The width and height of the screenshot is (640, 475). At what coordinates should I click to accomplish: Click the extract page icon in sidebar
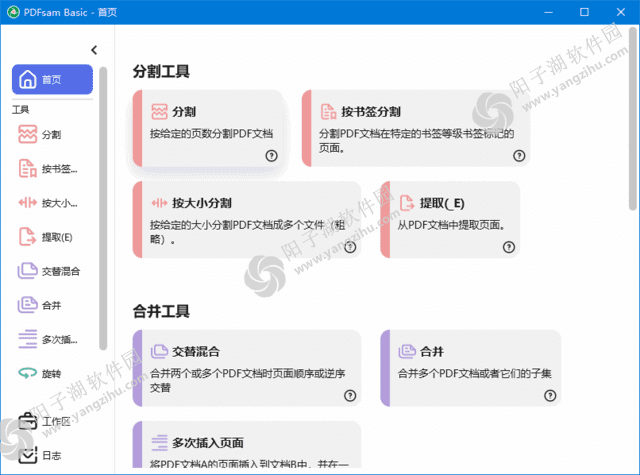[27, 237]
